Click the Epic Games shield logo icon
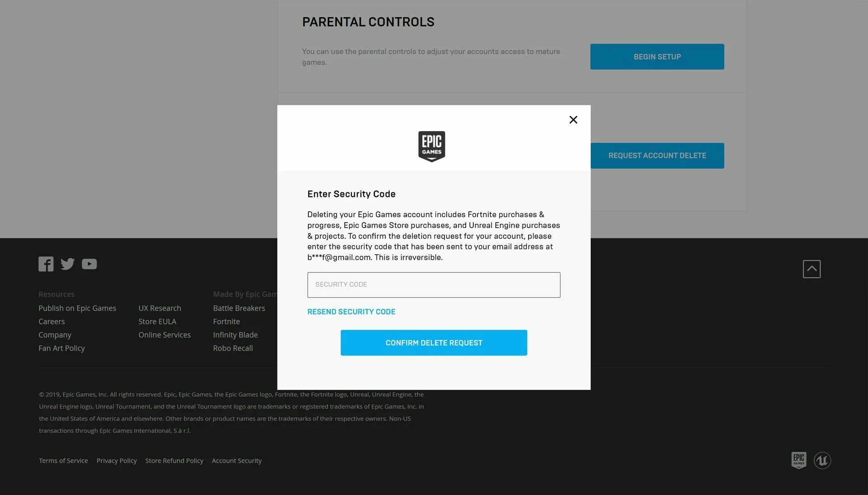The width and height of the screenshot is (868, 495). coord(432,146)
